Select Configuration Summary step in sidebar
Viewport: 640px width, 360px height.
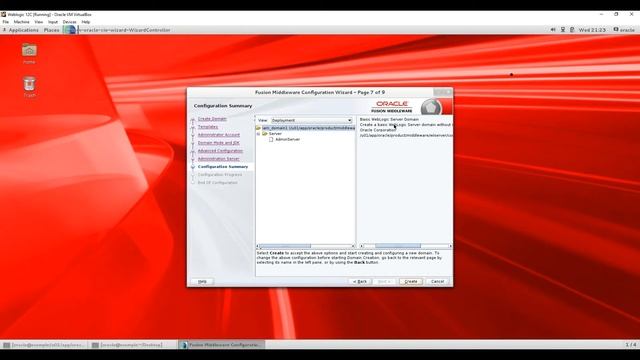pos(223,167)
